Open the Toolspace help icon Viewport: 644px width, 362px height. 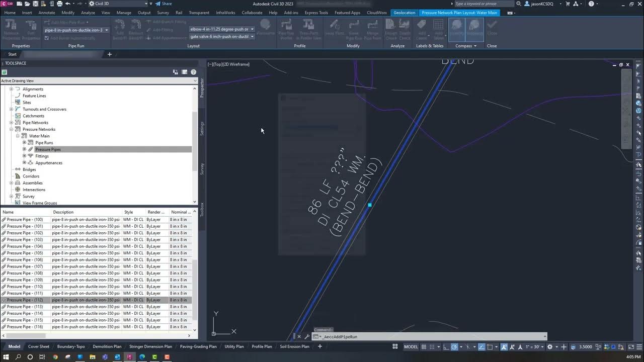pyautogui.click(x=193, y=72)
